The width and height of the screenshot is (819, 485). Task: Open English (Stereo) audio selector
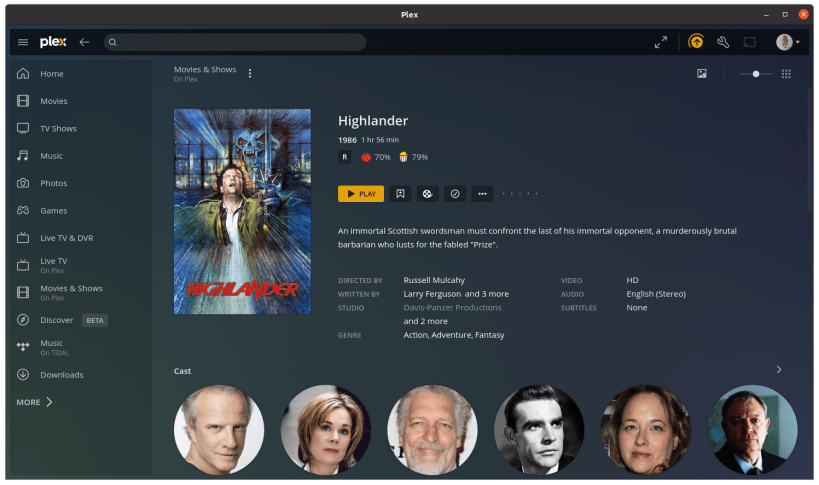[656, 294]
